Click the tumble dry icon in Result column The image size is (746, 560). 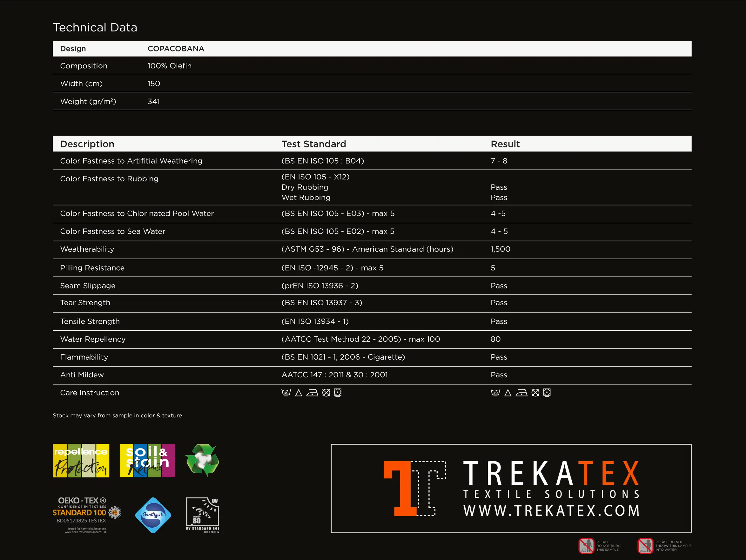coord(547,392)
